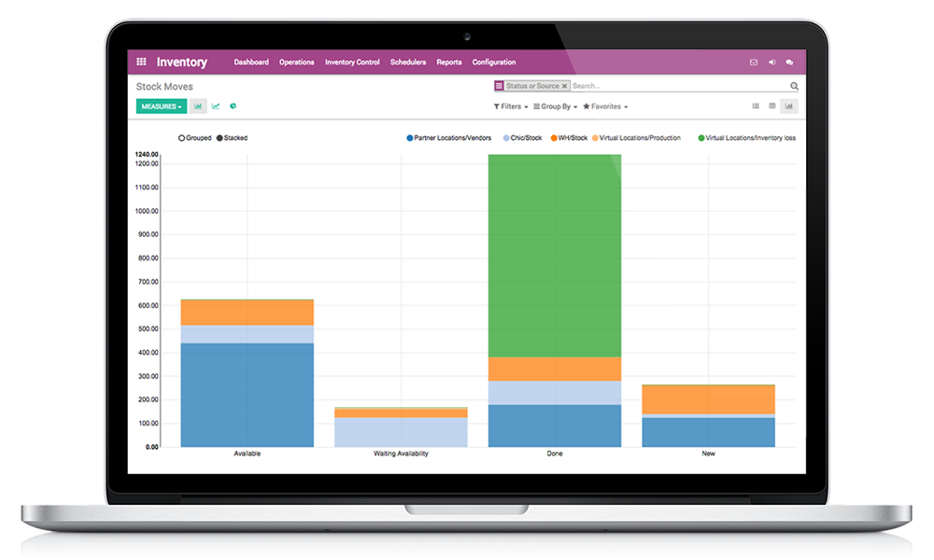Toggle WH/Stock legend series

(x=569, y=138)
